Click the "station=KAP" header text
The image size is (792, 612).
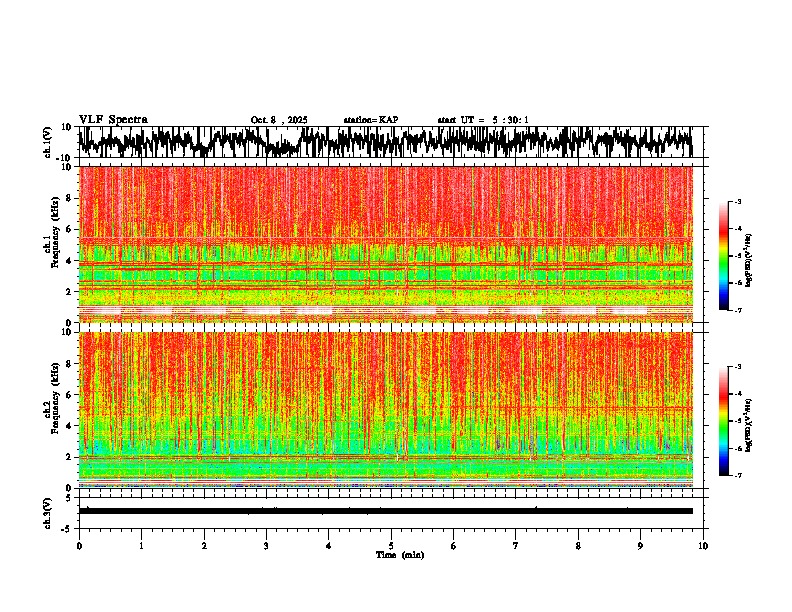click(371, 120)
